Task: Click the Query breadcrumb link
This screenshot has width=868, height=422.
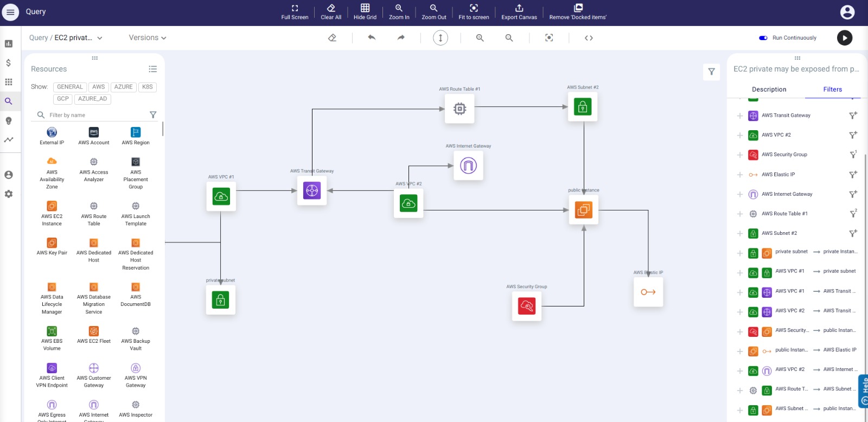Action: (39, 38)
